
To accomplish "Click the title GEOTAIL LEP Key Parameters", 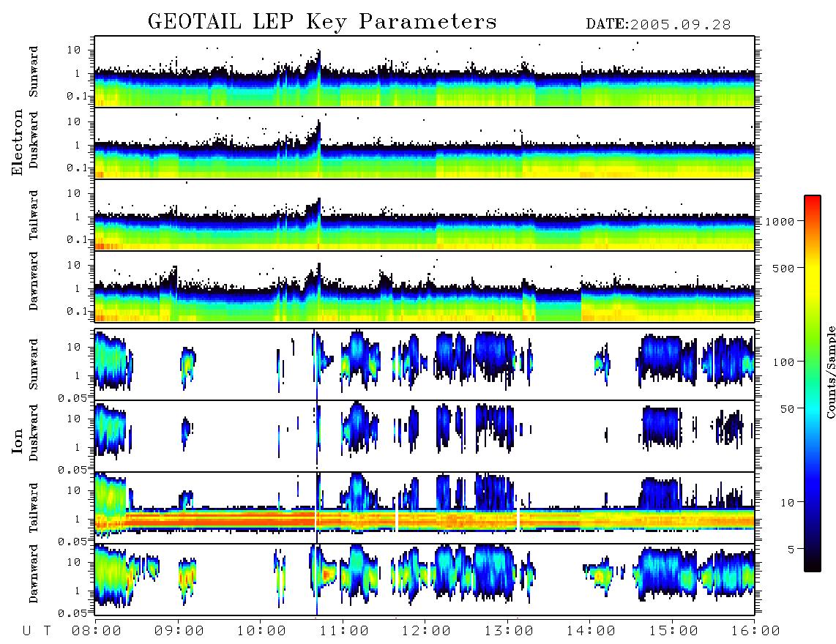I will click(322, 22).
